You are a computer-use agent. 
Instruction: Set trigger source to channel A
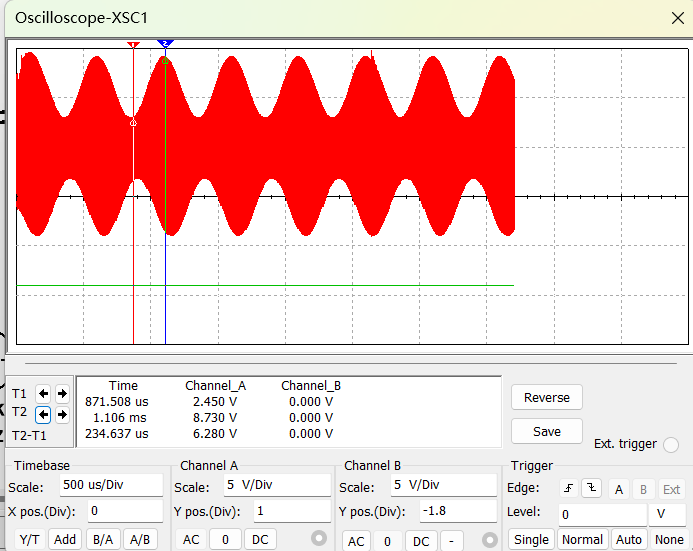(619, 489)
